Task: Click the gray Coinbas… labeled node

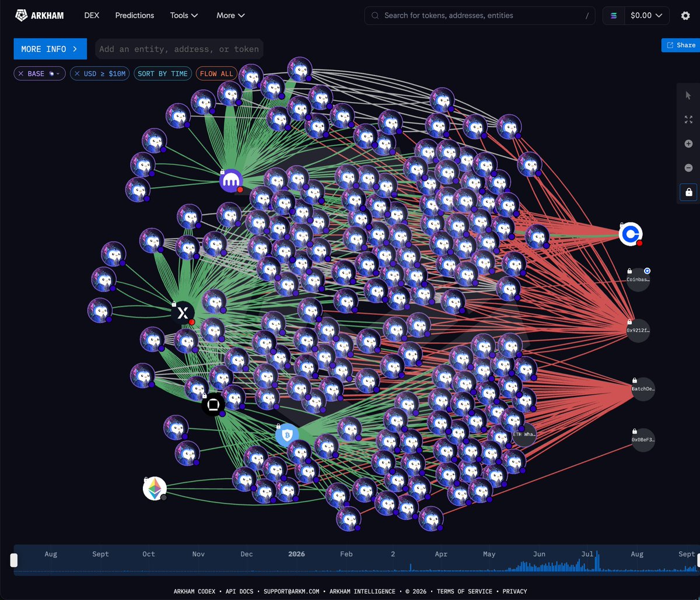Action: pos(638,280)
